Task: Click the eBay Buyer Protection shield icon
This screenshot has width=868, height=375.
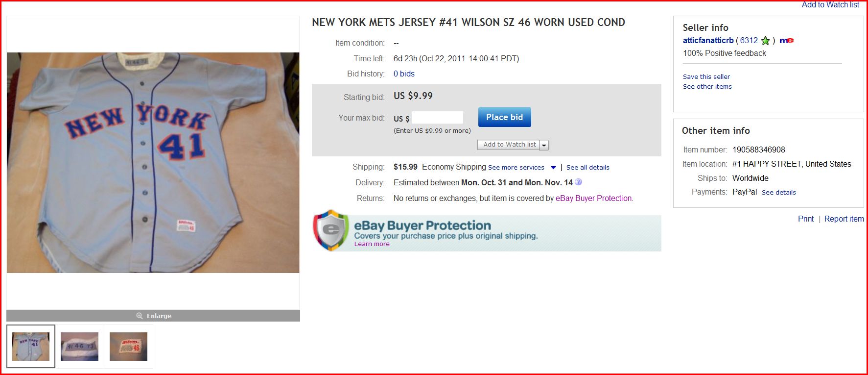Action: pyautogui.click(x=331, y=230)
